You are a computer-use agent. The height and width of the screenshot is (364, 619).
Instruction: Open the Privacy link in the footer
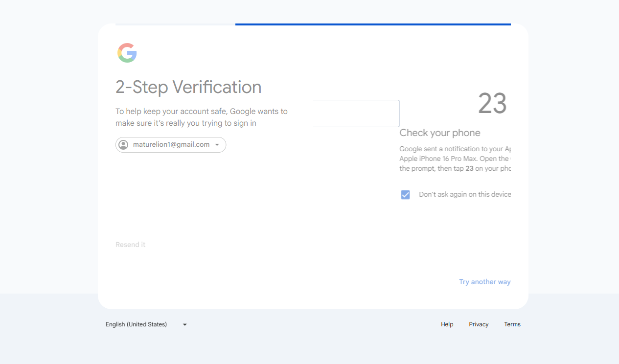click(479, 324)
